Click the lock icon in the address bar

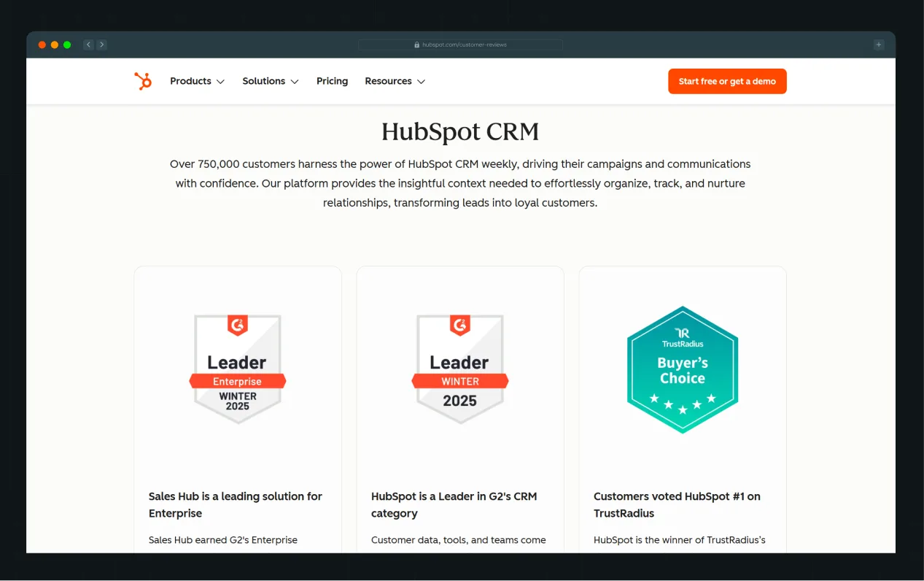tap(417, 45)
